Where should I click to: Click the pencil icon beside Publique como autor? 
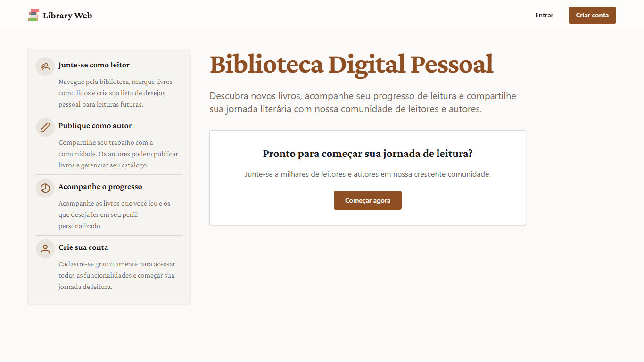tap(45, 127)
